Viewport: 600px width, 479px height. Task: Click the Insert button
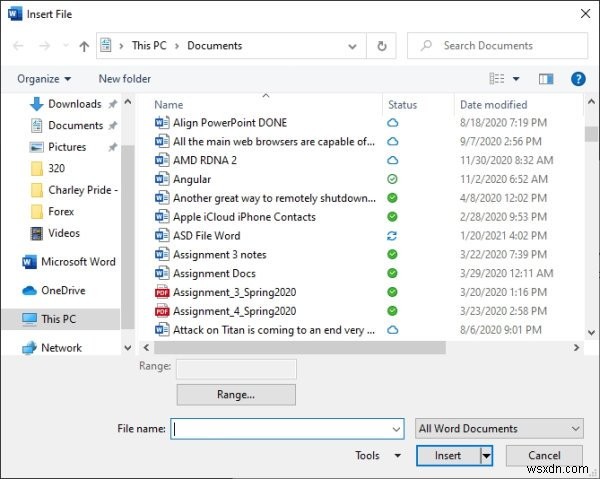pos(448,456)
